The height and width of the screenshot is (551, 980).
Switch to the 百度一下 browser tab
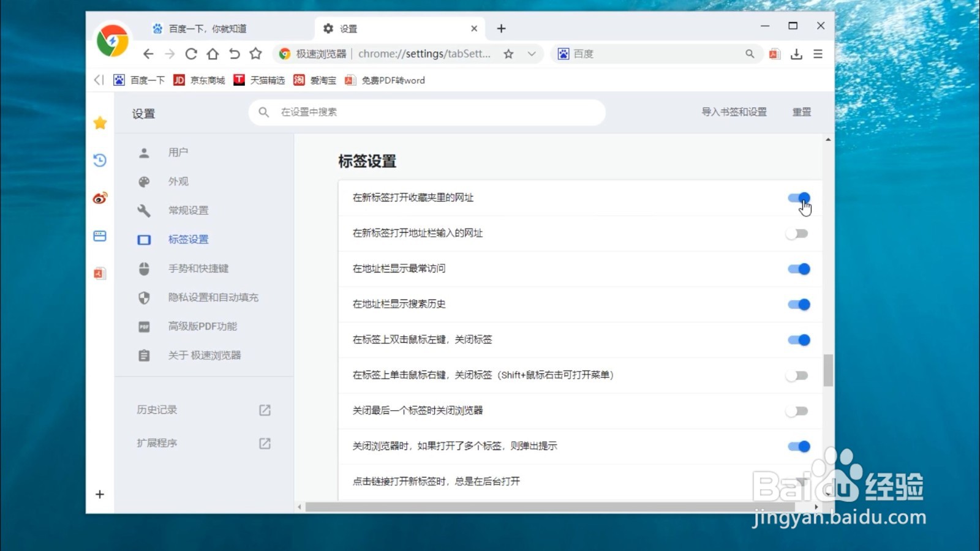coord(208,28)
